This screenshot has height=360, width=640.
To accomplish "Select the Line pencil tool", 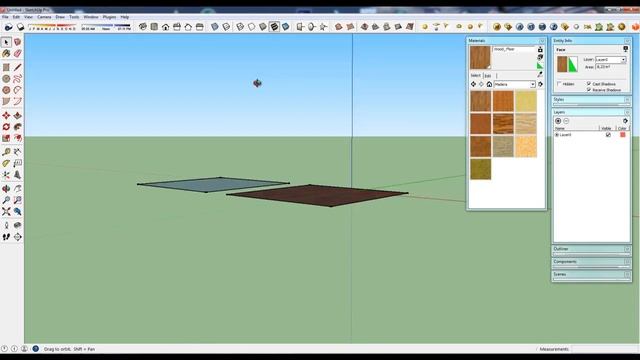I will 18,67.
